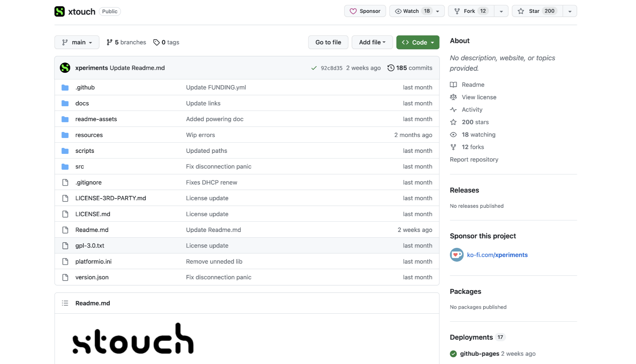Open the green Code dropdown
The width and height of the screenshot is (636, 364).
(418, 42)
